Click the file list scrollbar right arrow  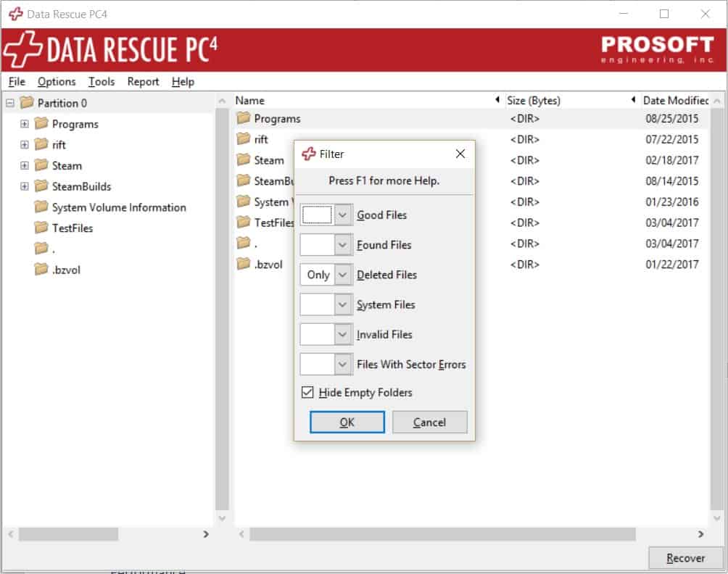700,534
